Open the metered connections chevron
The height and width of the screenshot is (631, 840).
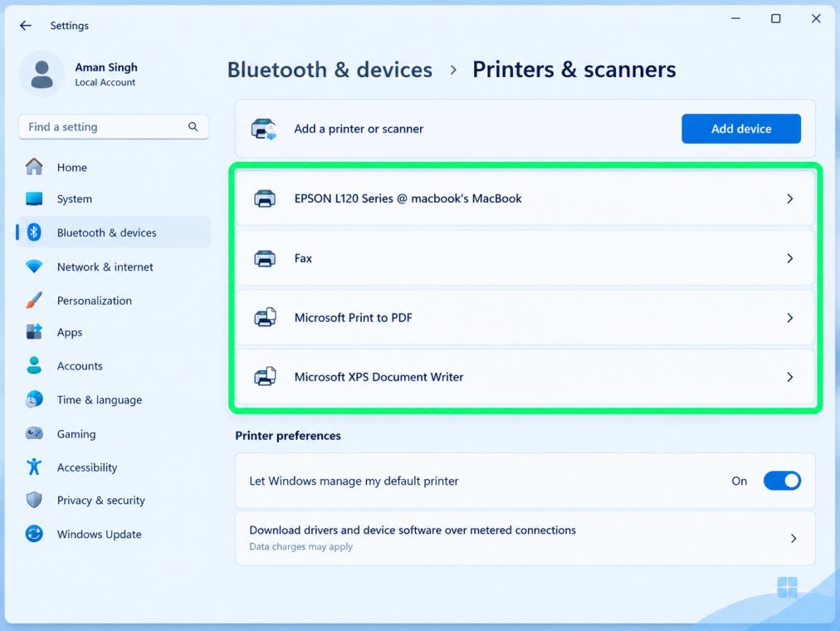(794, 538)
